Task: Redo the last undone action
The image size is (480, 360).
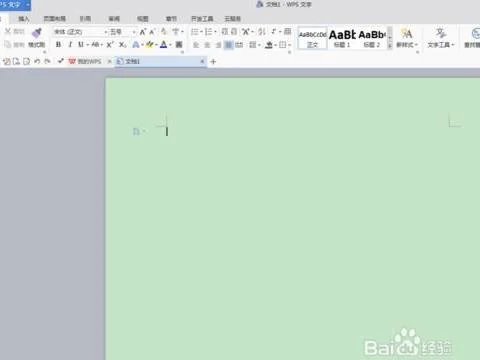Action: tap(47, 61)
